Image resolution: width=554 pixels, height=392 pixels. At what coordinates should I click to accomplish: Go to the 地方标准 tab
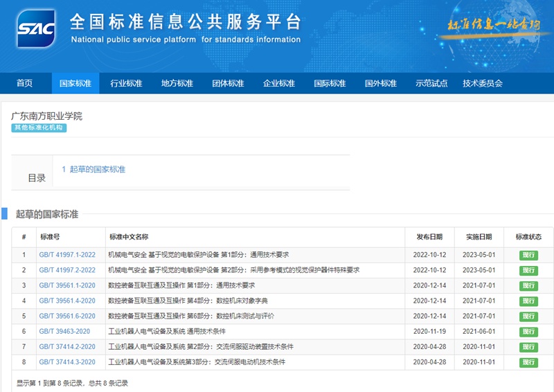click(177, 83)
